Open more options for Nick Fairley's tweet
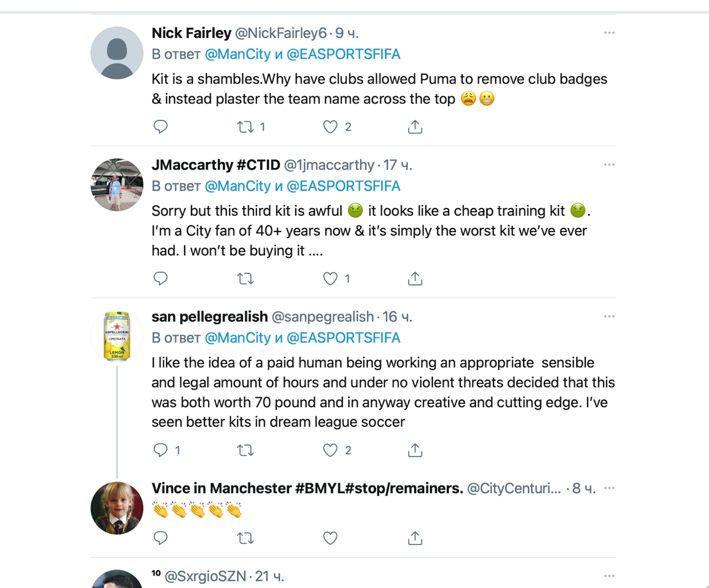709x588 pixels. [609, 33]
